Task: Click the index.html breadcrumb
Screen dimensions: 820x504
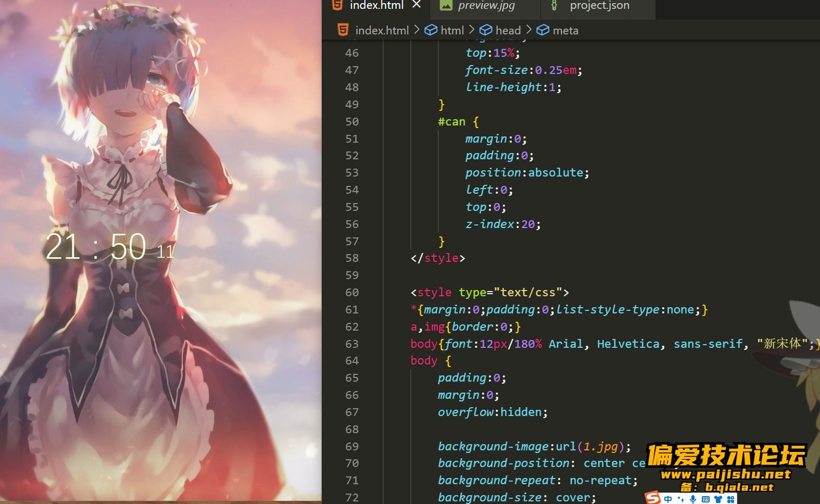Action: [382, 30]
